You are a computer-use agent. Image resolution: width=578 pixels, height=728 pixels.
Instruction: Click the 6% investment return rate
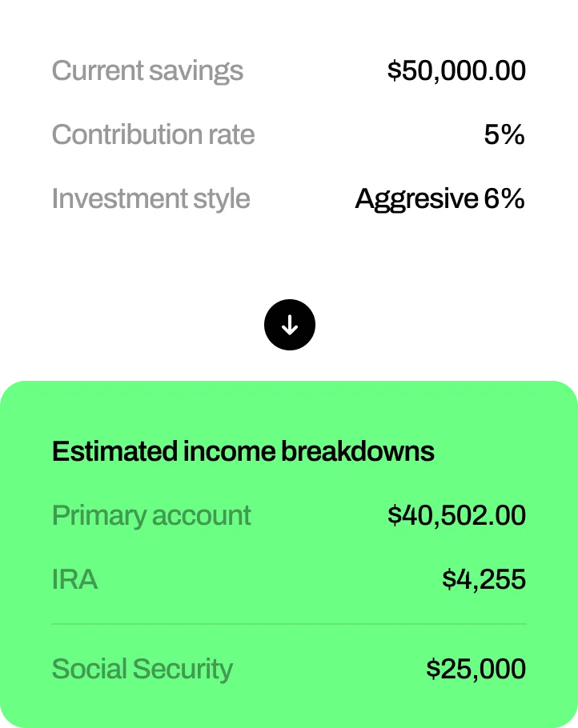point(505,198)
